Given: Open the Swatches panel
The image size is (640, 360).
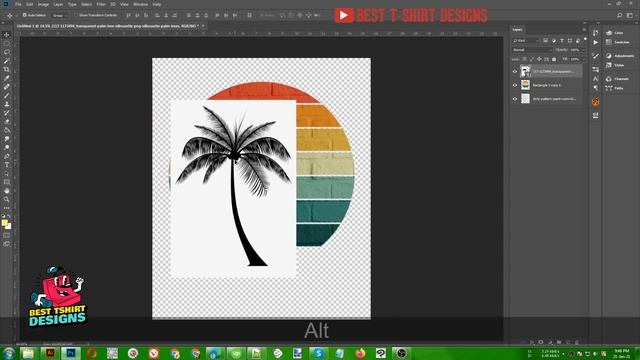Looking at the screenshot, I should click(x=618, y=42).
